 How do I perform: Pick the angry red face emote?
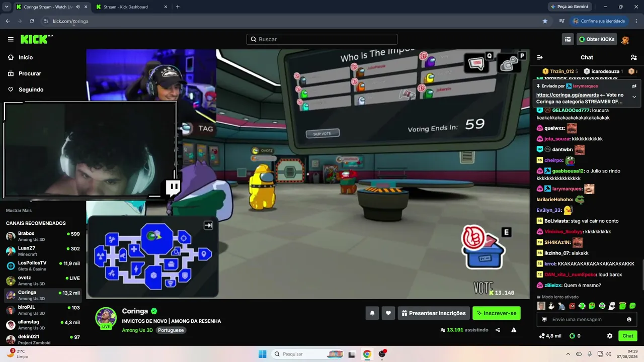(x=572, y=306)
